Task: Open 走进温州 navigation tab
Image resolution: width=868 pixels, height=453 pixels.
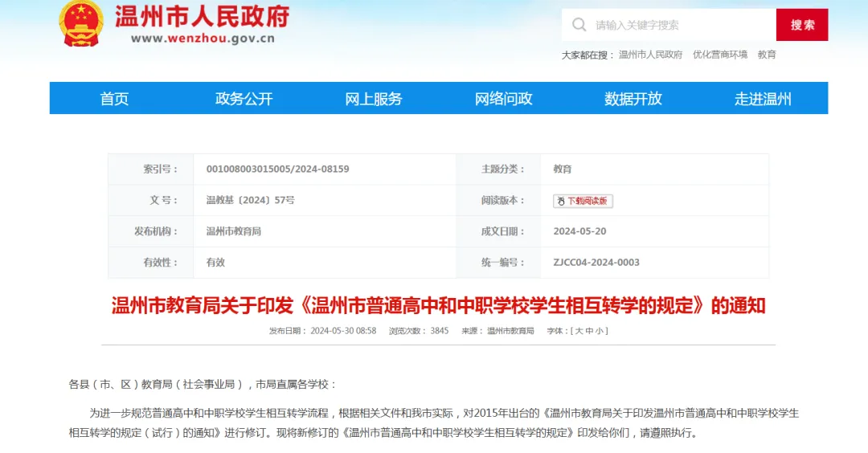Action: pyautogui.click(x=763, y=99)
